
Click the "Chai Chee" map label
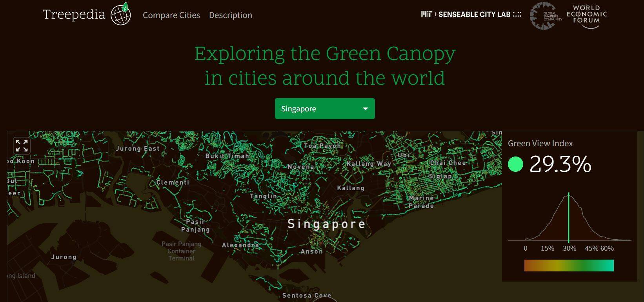448,163
